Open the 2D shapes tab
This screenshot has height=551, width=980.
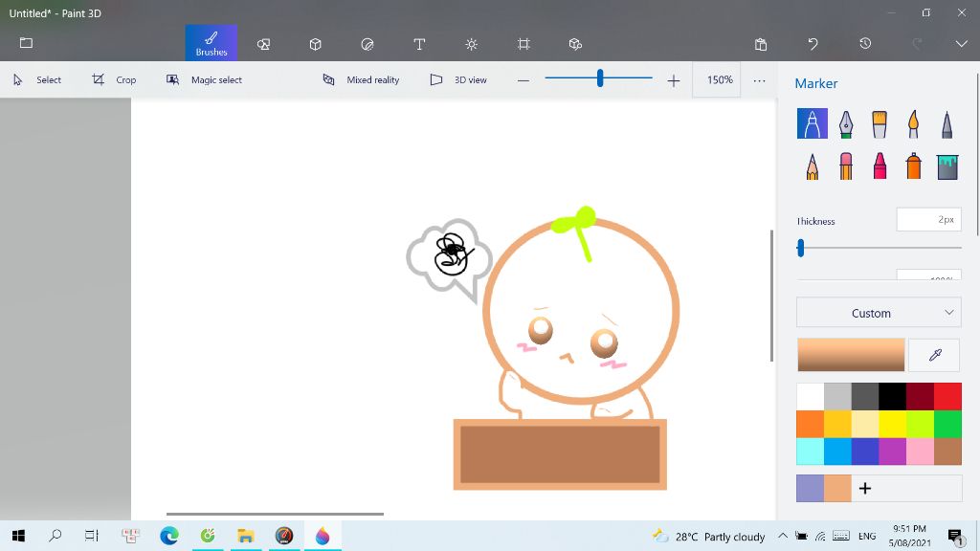click(x=264, y=44)
